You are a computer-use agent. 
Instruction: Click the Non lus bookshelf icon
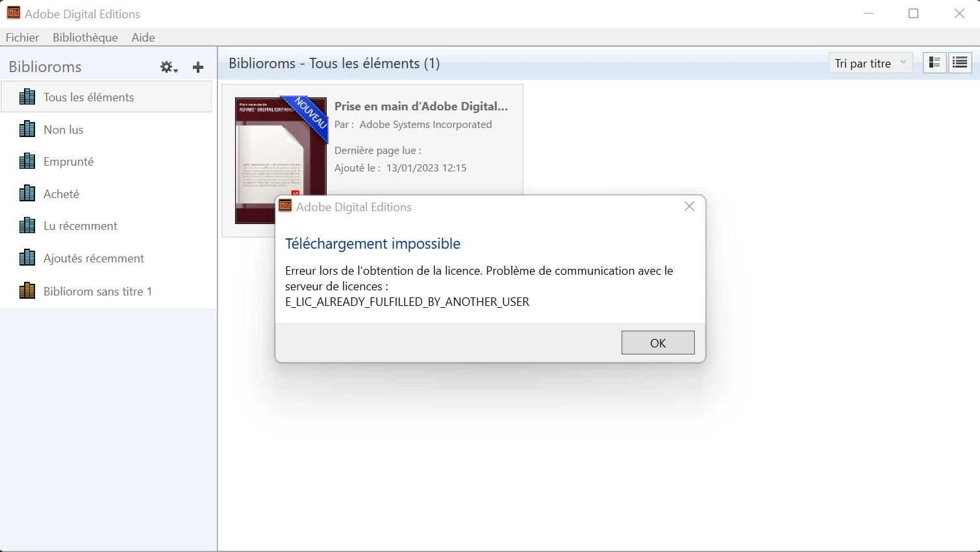27,129
